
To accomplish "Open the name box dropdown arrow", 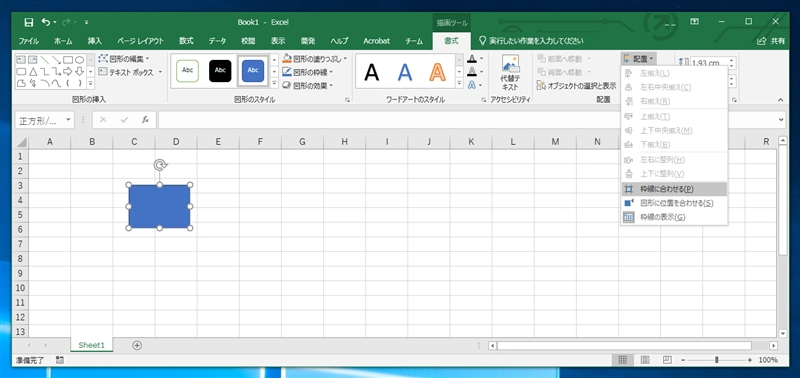I will pyautogui.click(x=68, y=120).
